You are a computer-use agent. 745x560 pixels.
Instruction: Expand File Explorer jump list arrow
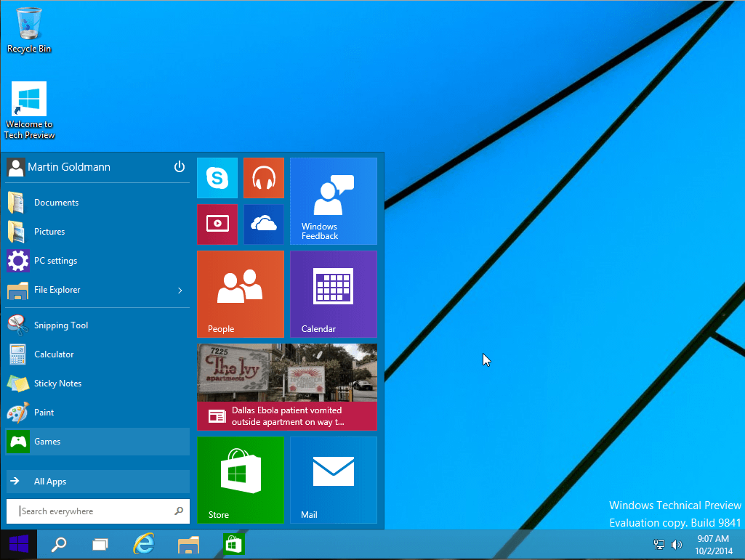tap(180, 291)
